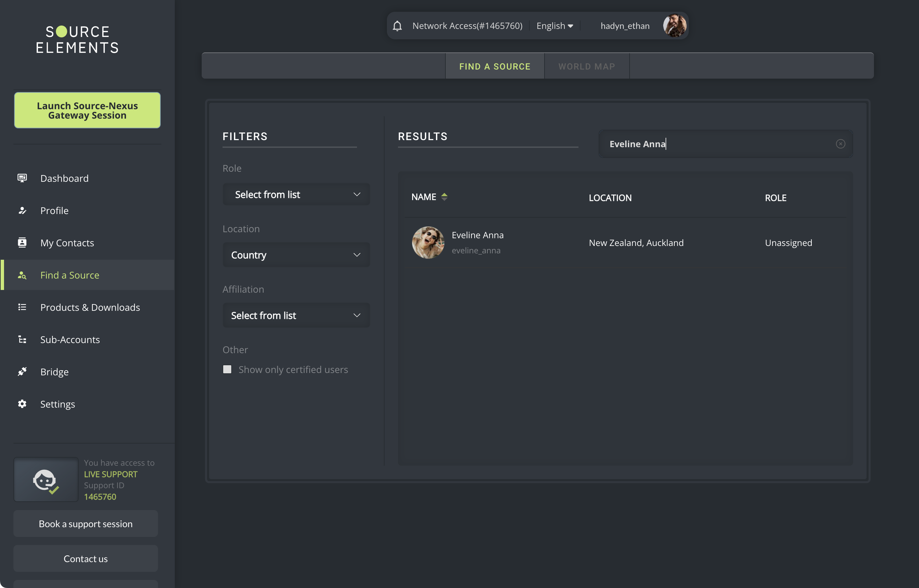This screenshot has width=919, height=588.
Task: Click Book a support session button
Action: coord(86,524)
